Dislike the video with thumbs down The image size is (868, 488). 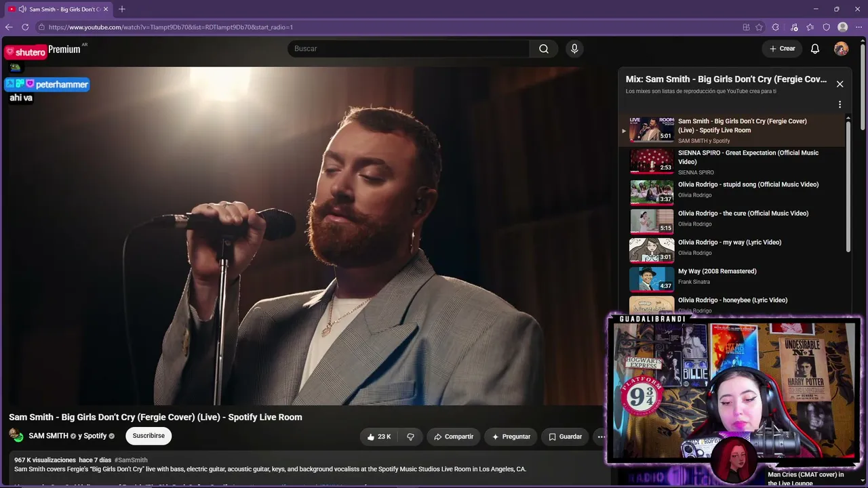click(x=410, y=436)
